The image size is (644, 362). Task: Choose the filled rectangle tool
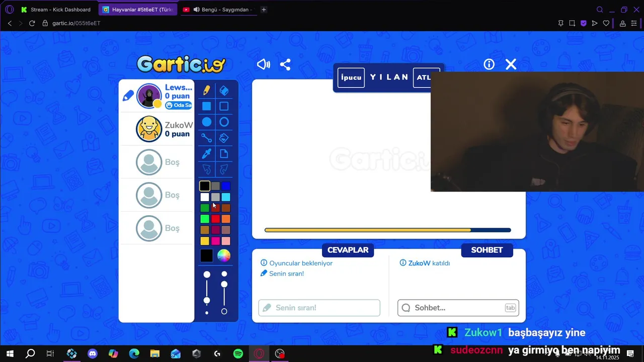207,106
